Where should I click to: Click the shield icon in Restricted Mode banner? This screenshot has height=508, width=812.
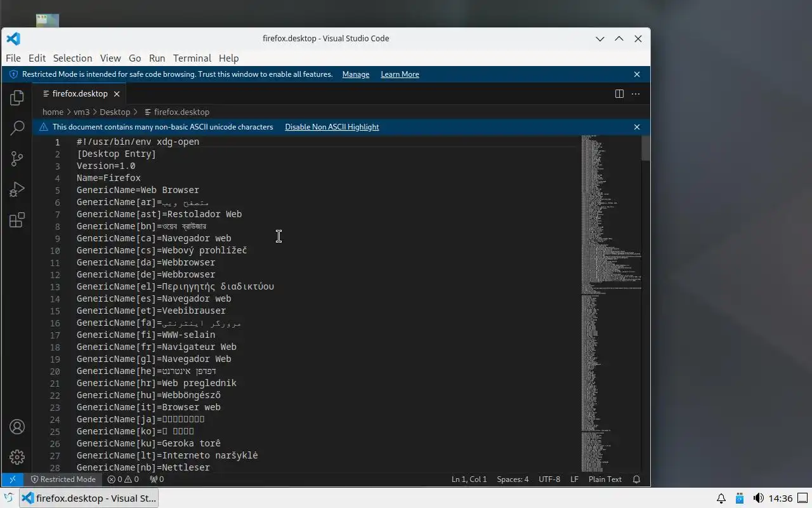tap(13, 74)
